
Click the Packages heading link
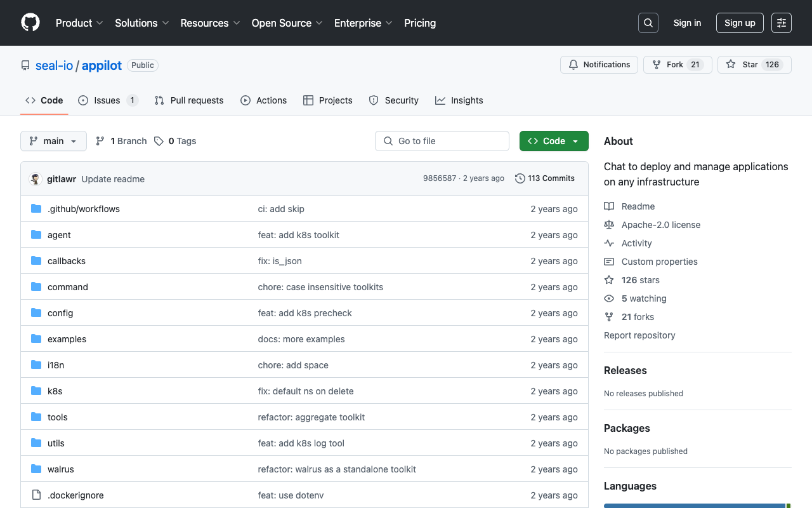(x=627, y=428)
